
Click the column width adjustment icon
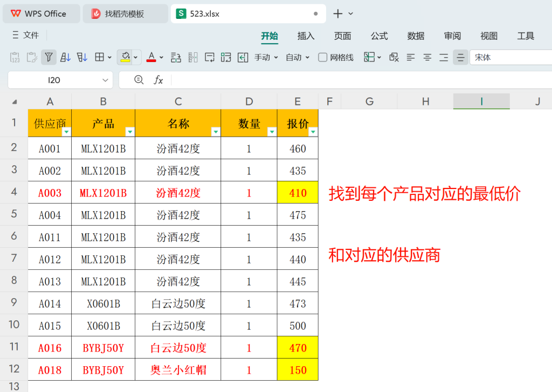[x=193, y=57]
